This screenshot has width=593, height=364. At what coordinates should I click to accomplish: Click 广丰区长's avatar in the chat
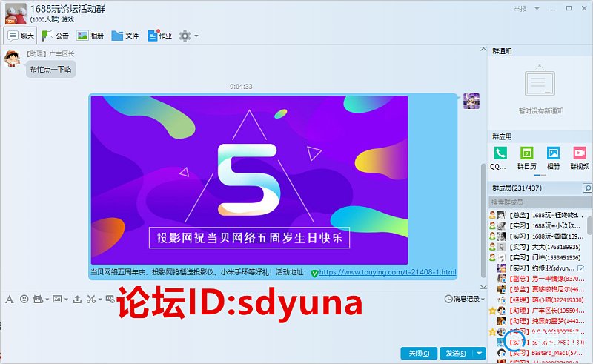pos(12,59)
